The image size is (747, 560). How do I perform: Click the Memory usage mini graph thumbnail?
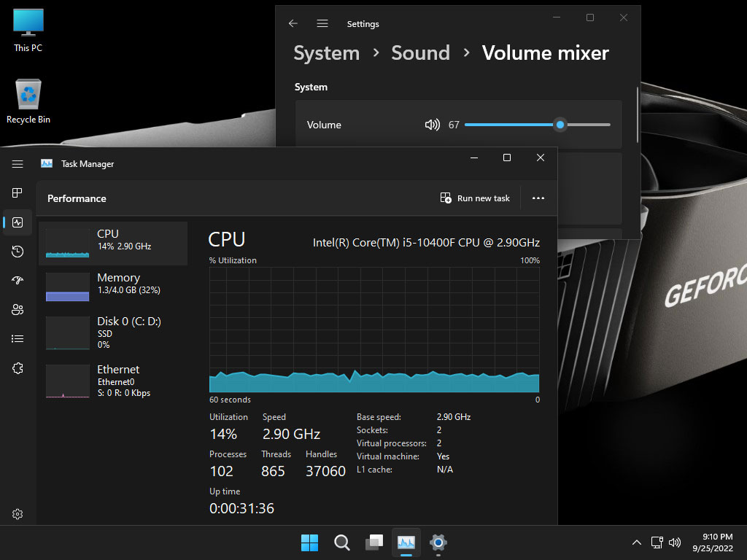coord(68,287)
